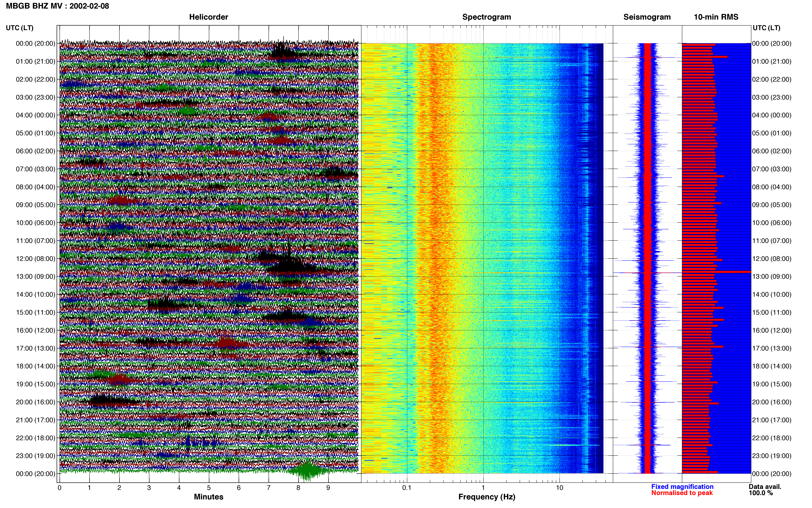Click right-axis time label 21:00 (17:00)
The width and height of the screenshot is (812, 508).
pos(772,420)
